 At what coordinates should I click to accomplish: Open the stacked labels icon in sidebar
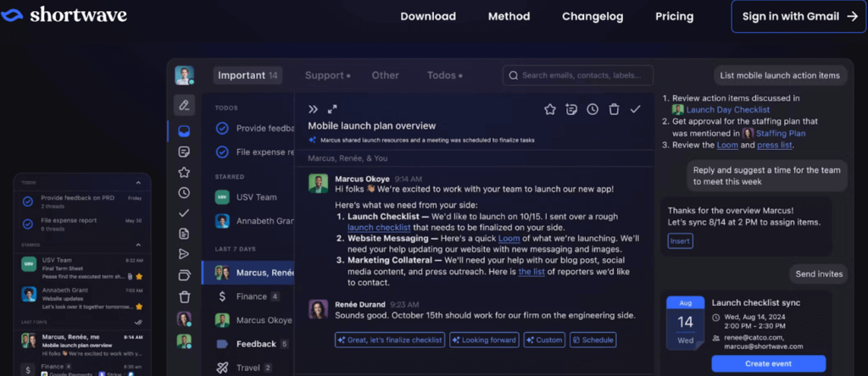184,275
